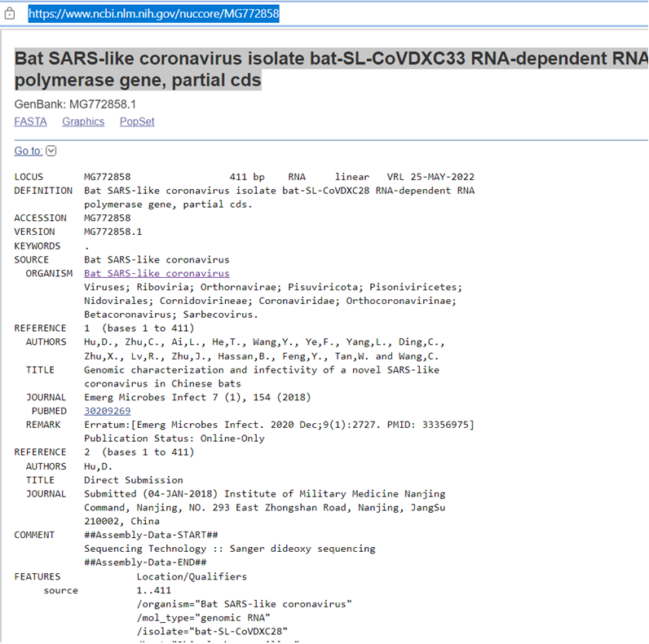This screenshot has width=649, height=644.
Task: Open Bat SARS-like coronavirus organism link
Action: click(157, 273)
